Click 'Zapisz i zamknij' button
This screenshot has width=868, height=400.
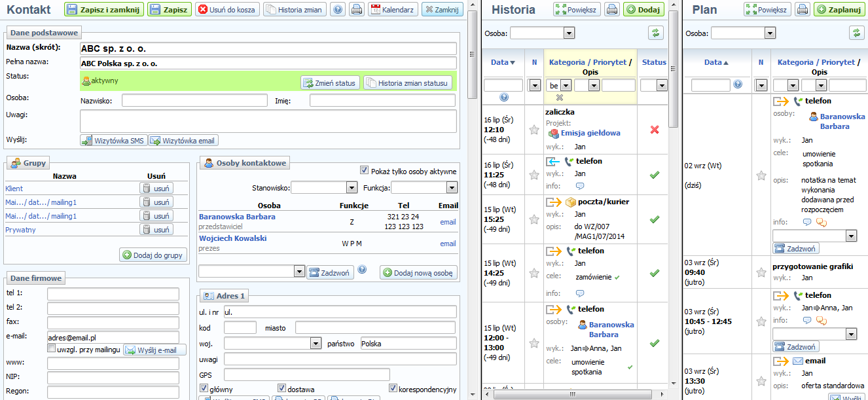103,10
